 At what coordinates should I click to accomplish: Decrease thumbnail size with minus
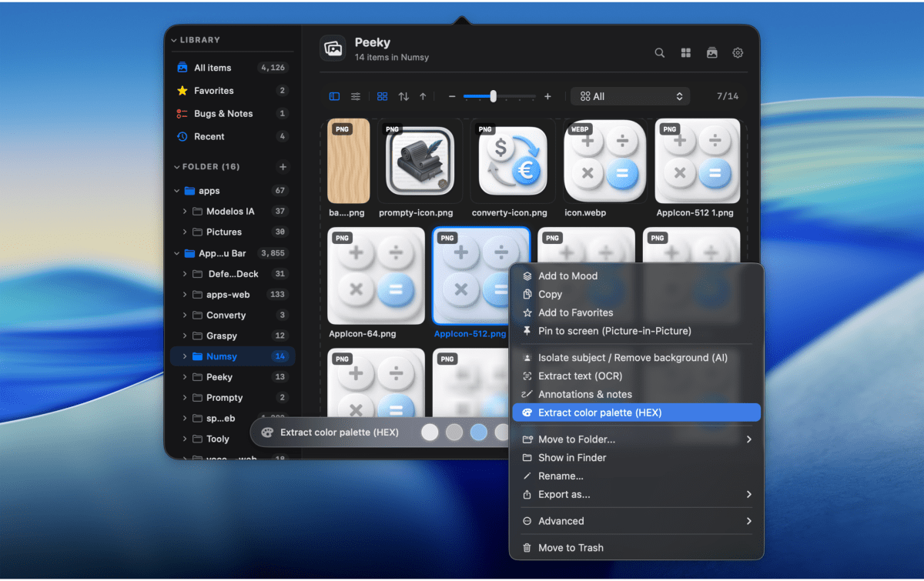pos(452,96)
